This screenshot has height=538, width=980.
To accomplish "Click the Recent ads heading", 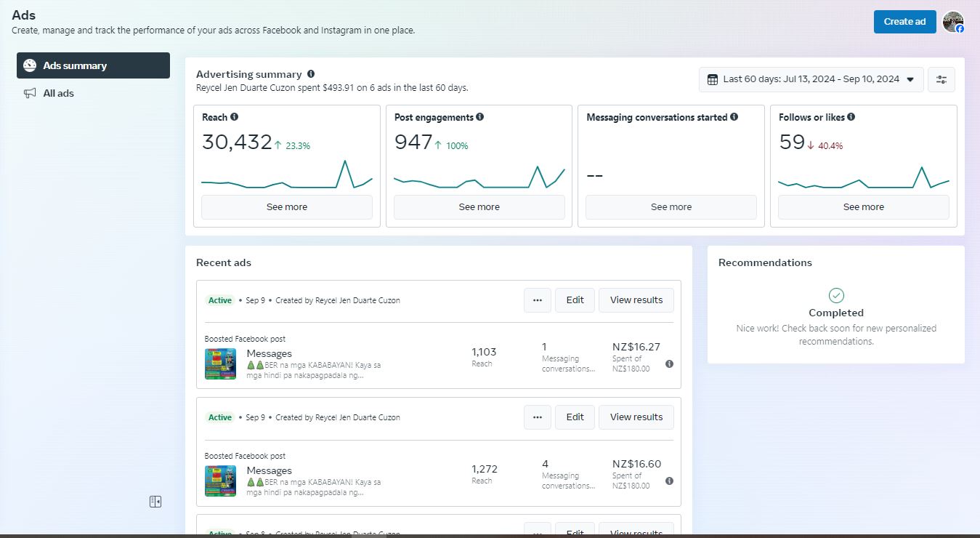I will (224, 262).
